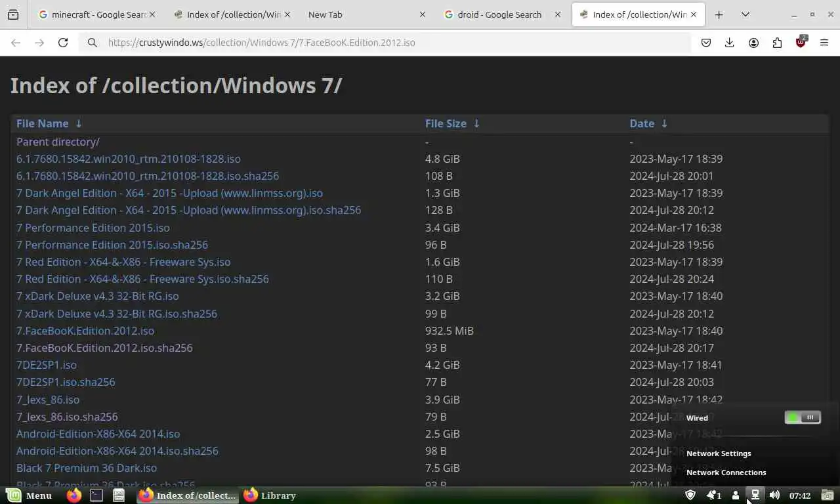Click the browser forward arrow
840x504 pixels.
[39, 43]
